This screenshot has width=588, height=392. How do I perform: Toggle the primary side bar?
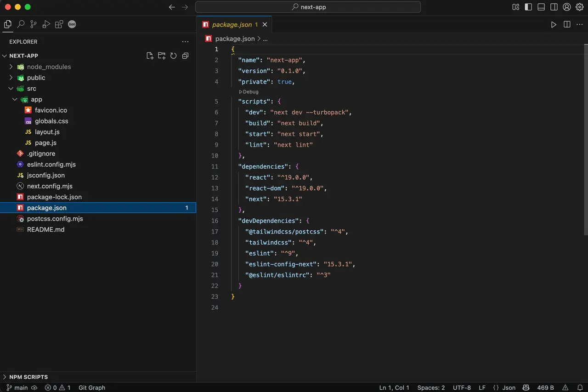529,7
